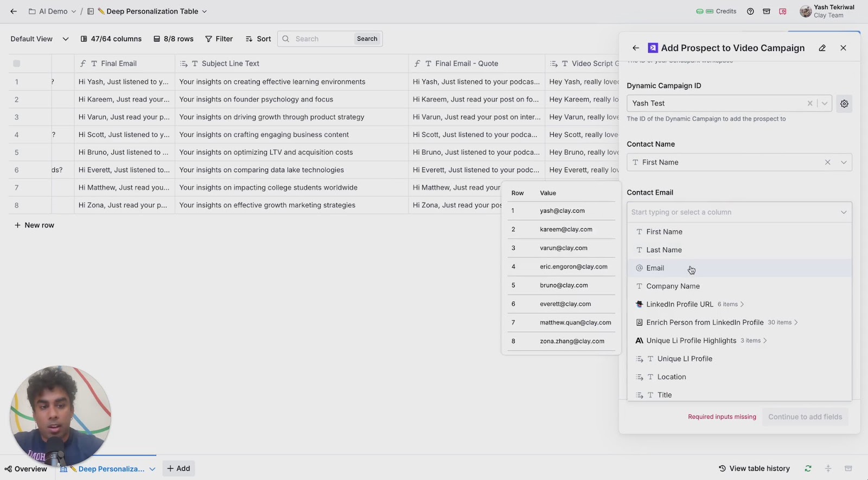Focus the table Search field

click(x=323, y=39)
